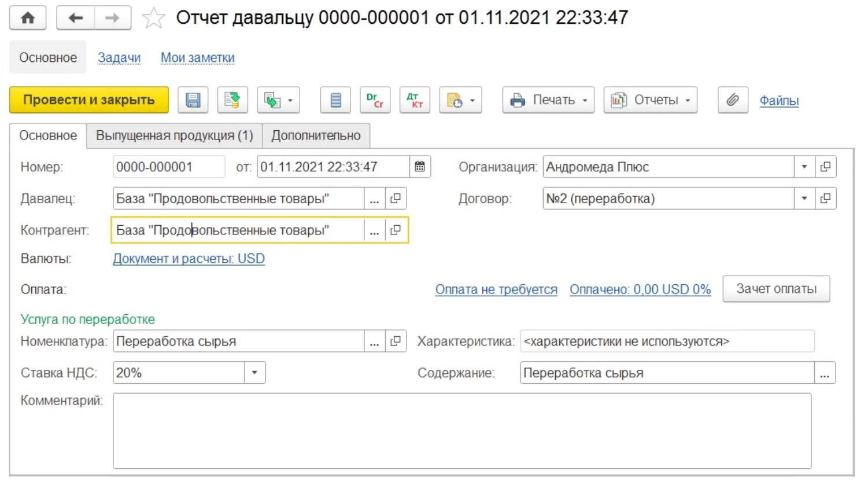The image size is (868, 485).
Task: Expand the Договор dropdown list
Action: [x=804, y=199]
